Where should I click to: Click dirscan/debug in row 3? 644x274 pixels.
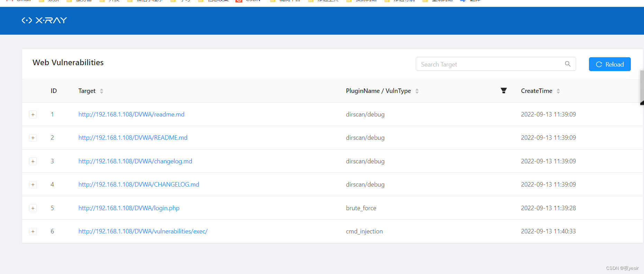(365, 161)
